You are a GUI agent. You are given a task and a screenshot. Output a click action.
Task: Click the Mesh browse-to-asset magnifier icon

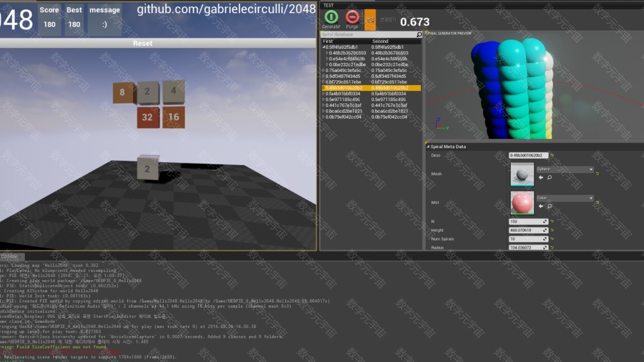(x=549, y=177)
